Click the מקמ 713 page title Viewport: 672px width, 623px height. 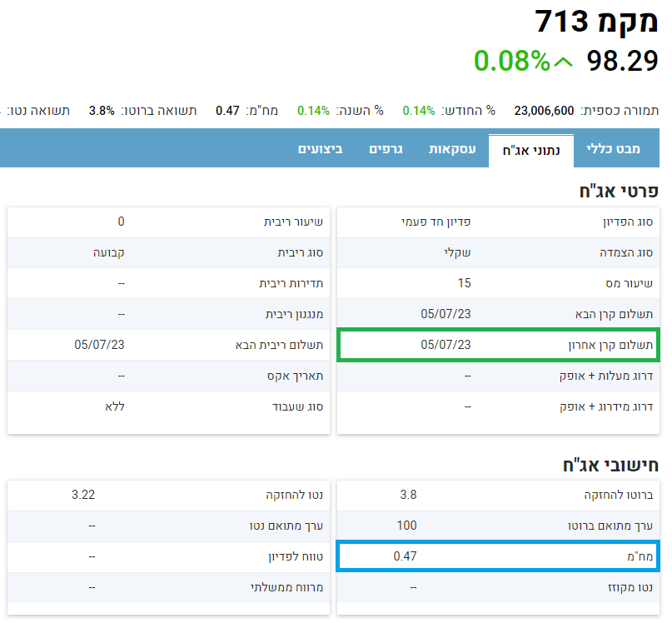pyautogui.click(x=596, y=21)
